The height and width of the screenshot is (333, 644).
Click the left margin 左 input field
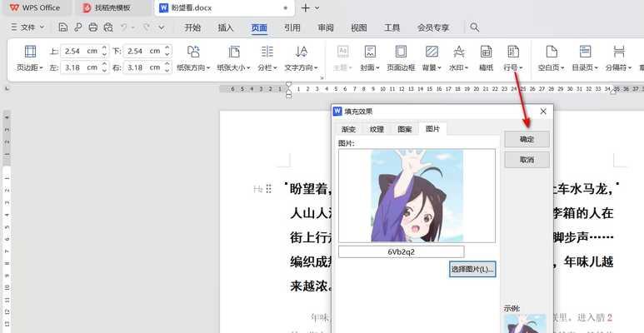[x=81, y=67]
